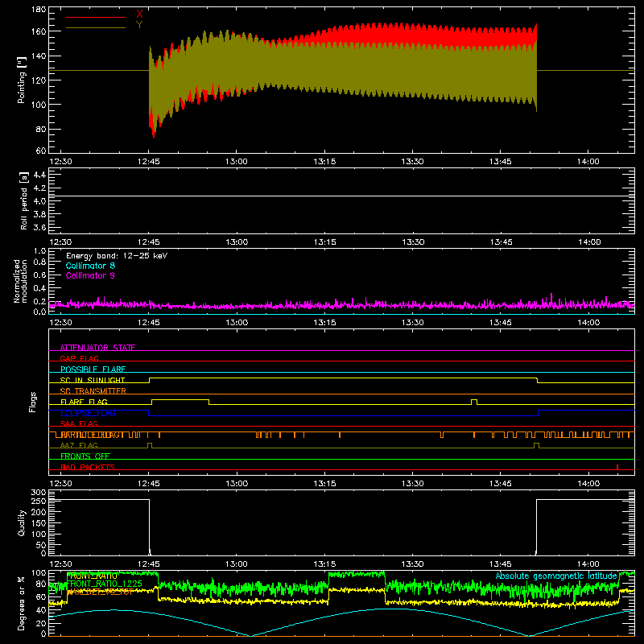Click the 180 tick on the Pointing axis
The height and width of the screenshot is (644, 644).
click(39, 10)
